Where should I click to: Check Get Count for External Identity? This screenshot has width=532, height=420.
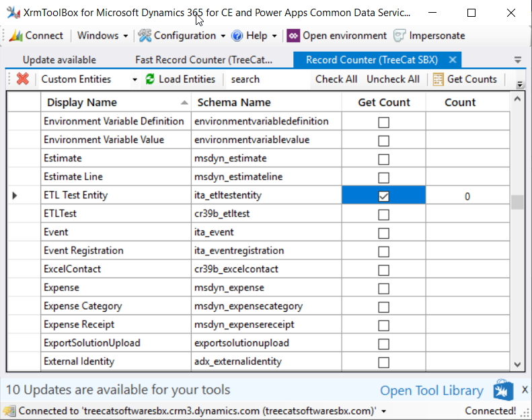coord(383,362)
